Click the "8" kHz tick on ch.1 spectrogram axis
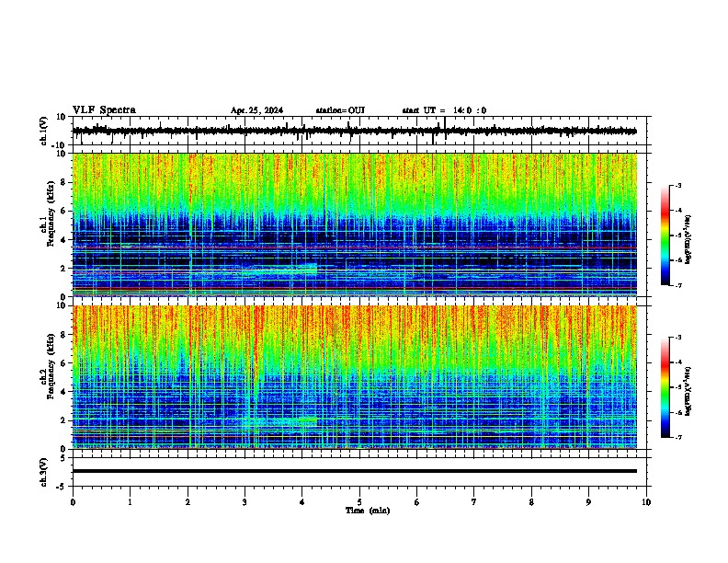 (63, 182)
